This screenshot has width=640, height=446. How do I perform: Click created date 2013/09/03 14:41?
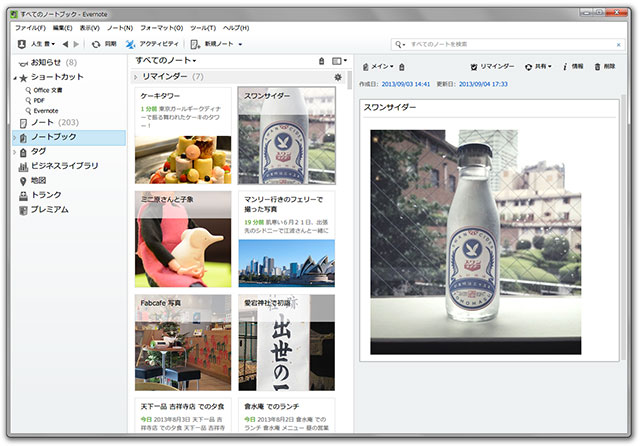[x=406, y=84]
